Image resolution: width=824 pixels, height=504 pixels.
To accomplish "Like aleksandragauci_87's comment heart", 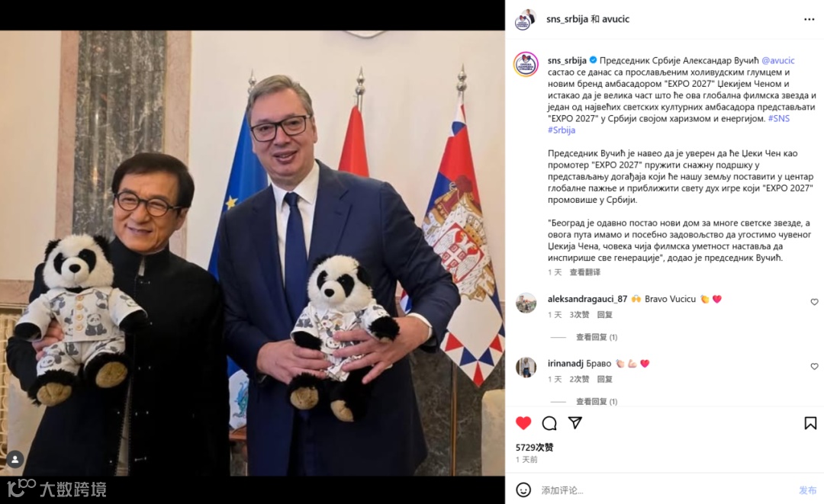I will tap(815, 302).
